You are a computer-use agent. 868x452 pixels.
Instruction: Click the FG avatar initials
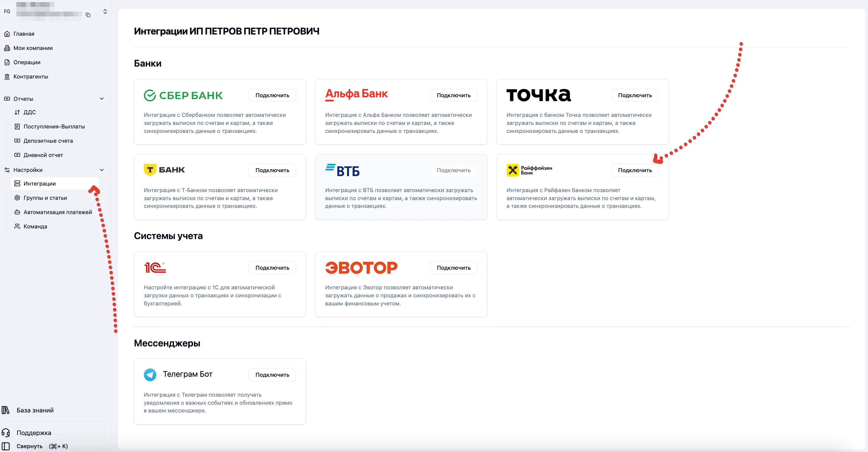pos(7,12)
